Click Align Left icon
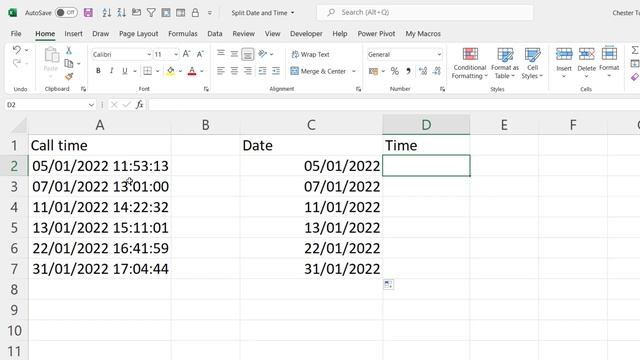 221,71
